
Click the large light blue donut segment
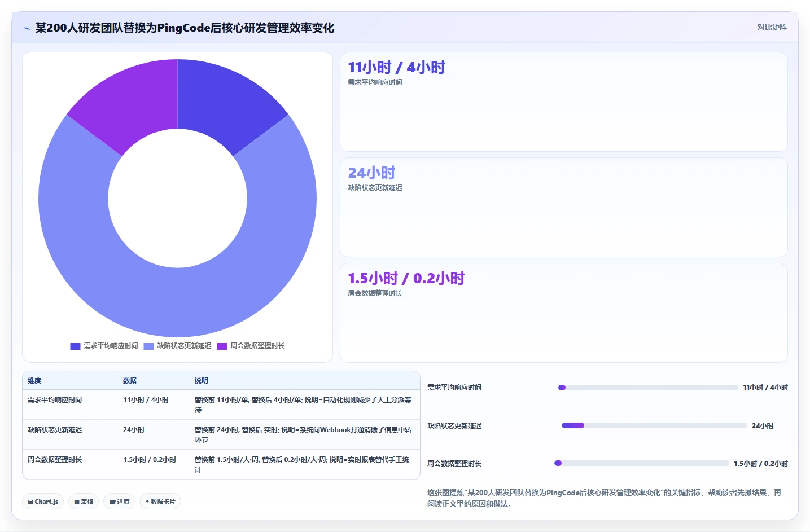click(178, 302)
